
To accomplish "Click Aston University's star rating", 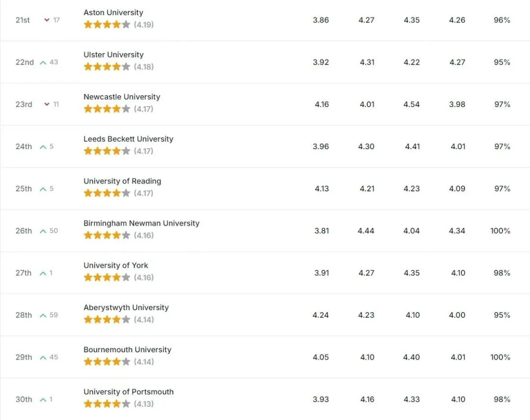I will [x=107, y=25].
